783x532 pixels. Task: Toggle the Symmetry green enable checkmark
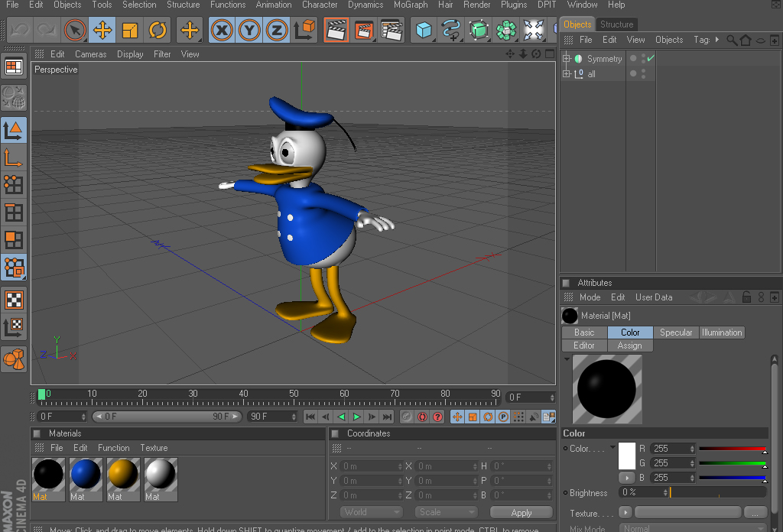coord(651,58)
